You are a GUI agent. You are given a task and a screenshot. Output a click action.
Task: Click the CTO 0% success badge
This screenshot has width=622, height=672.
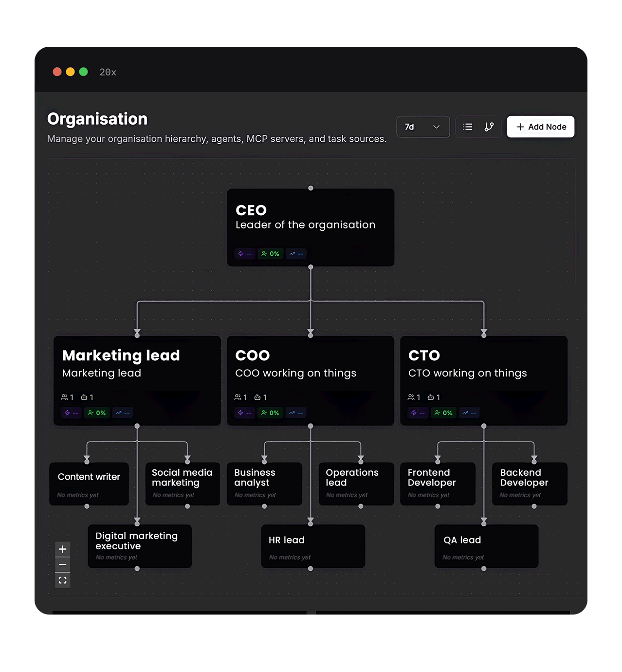[x=443, y=413]
